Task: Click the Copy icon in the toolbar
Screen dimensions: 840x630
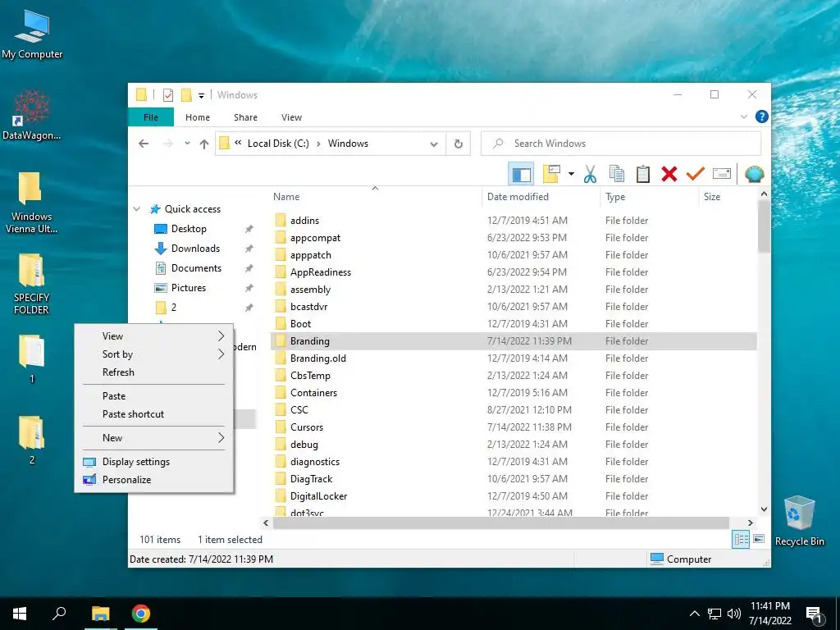Action: pos(617,174)
